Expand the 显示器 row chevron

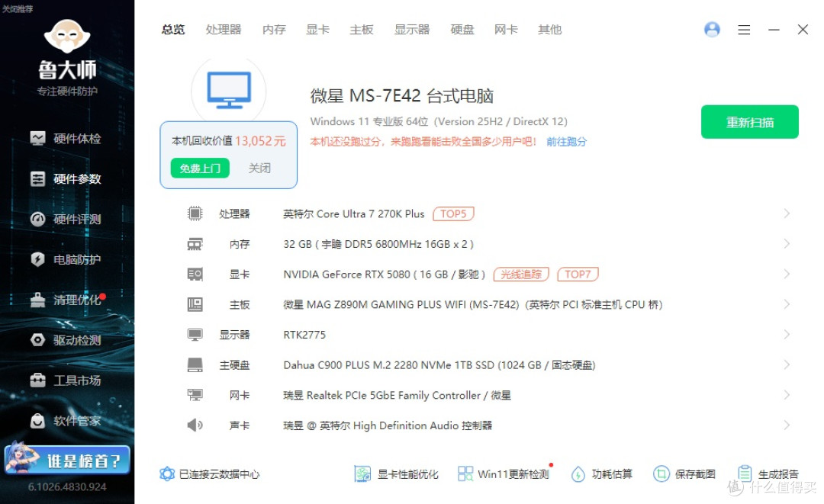pyautogui.click(x=787, y=335)
